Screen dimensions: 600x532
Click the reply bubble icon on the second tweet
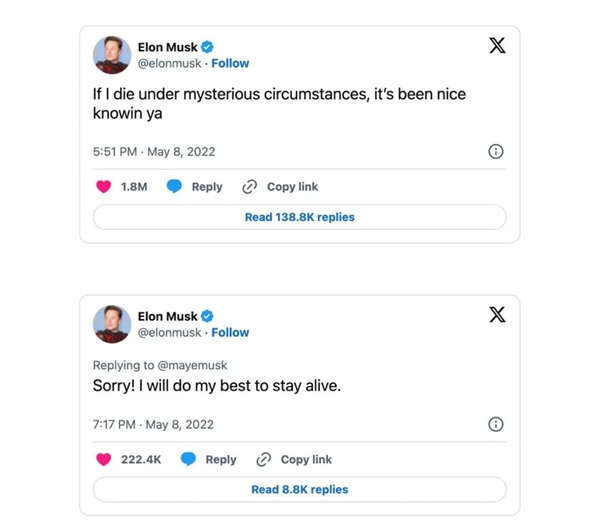pos(188,460)
